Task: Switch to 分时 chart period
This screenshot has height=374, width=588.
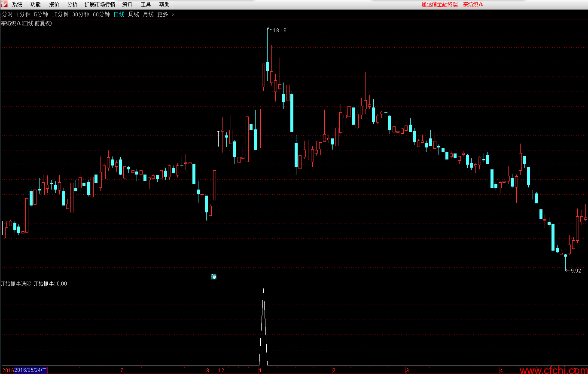Action: click(7, 15)
